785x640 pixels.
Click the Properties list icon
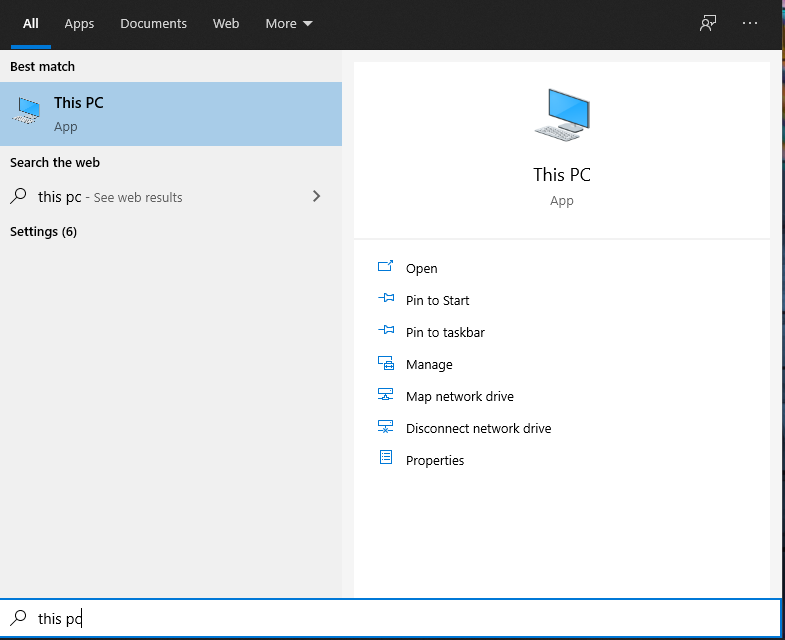[385, 457]
